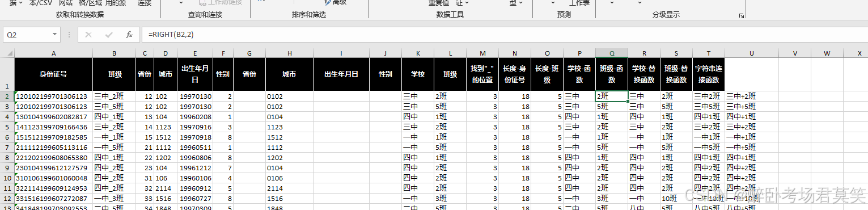This screenshot has height=210, width=868.
Task: Click the Select All corner triangle
Action: (x=7, y=53)
